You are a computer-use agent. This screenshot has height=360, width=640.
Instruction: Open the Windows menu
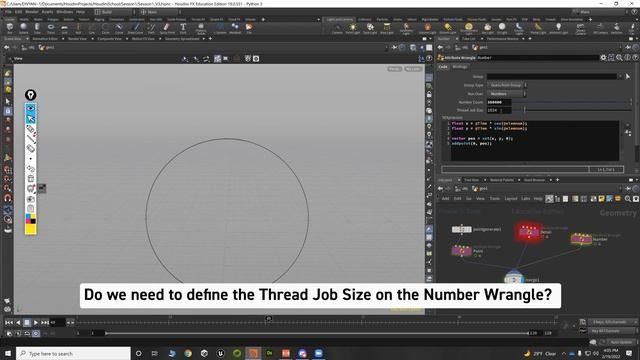pos(64,12)
